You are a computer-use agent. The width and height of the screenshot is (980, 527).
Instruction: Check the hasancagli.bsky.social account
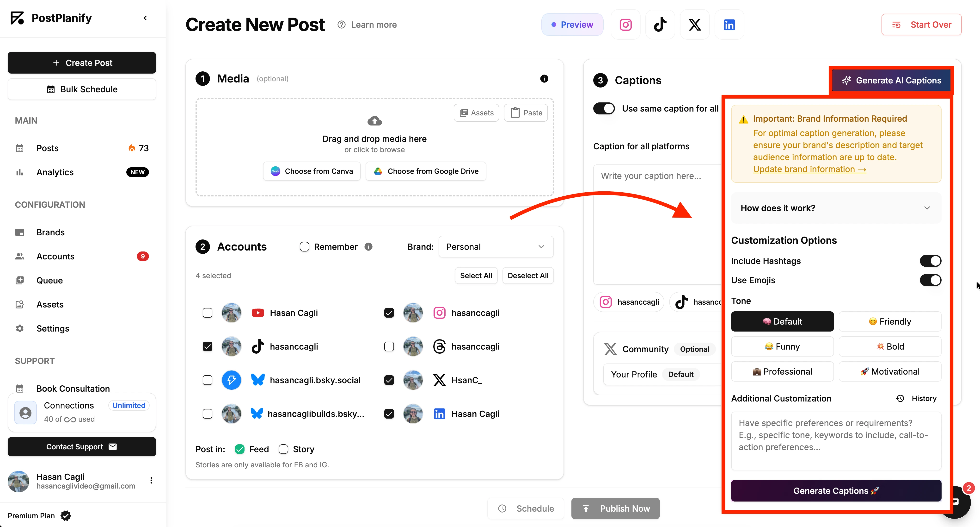[207, 380]
